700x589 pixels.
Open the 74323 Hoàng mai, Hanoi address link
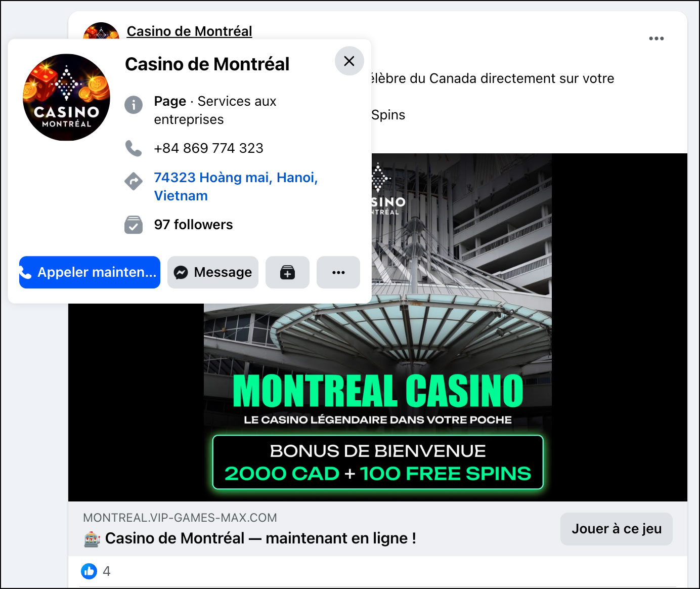tap(236, 186)
